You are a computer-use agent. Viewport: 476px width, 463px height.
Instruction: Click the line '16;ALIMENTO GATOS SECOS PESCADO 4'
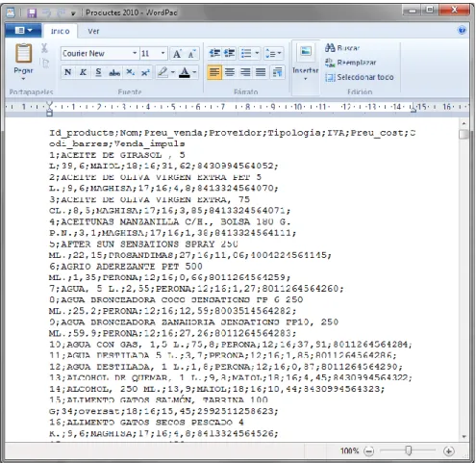click(146, 423)
